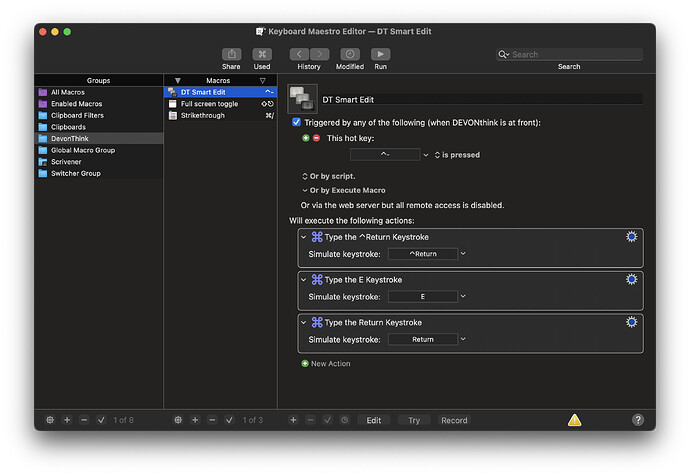Click the Record button

[454, 420]
